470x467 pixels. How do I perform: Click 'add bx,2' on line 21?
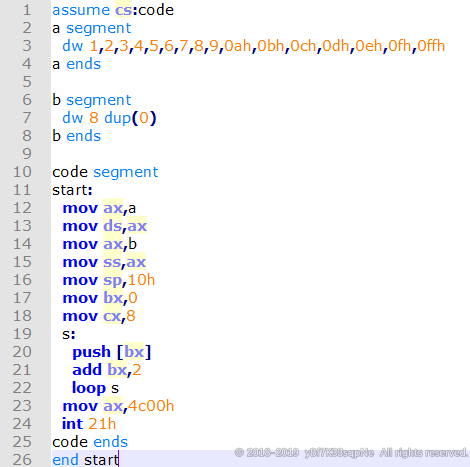click(x=107, y=370)
